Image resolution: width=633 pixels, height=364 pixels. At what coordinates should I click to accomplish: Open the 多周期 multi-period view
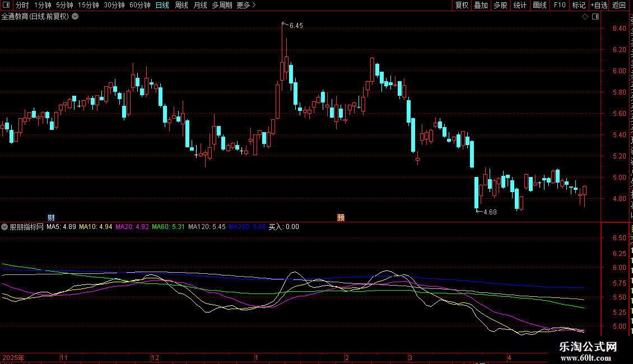click(x=222, y=5)
